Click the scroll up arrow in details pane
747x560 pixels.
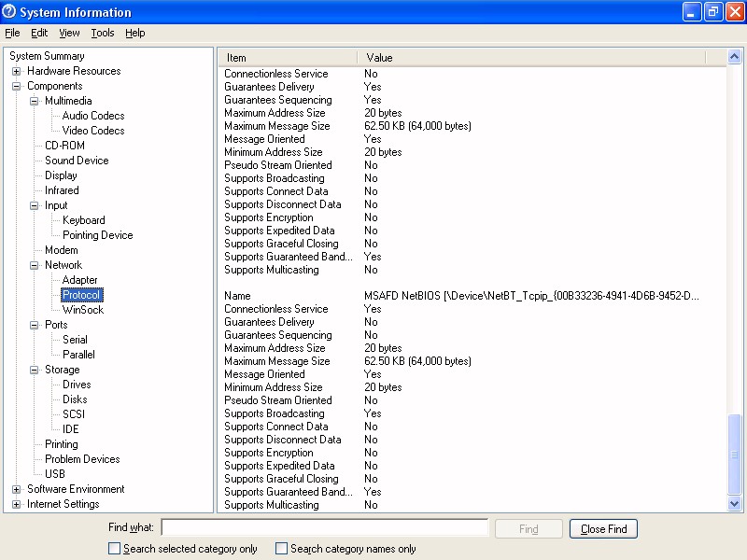pos(735,57)
